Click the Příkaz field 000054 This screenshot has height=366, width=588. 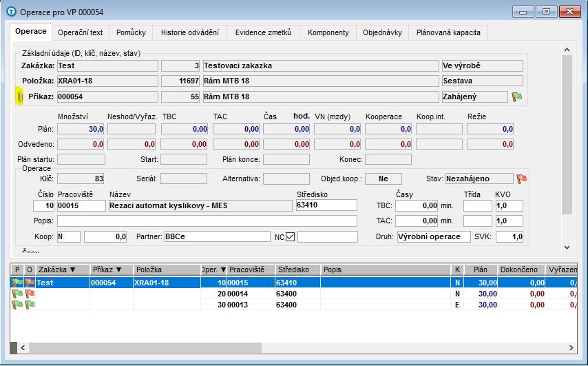(107, 96)
